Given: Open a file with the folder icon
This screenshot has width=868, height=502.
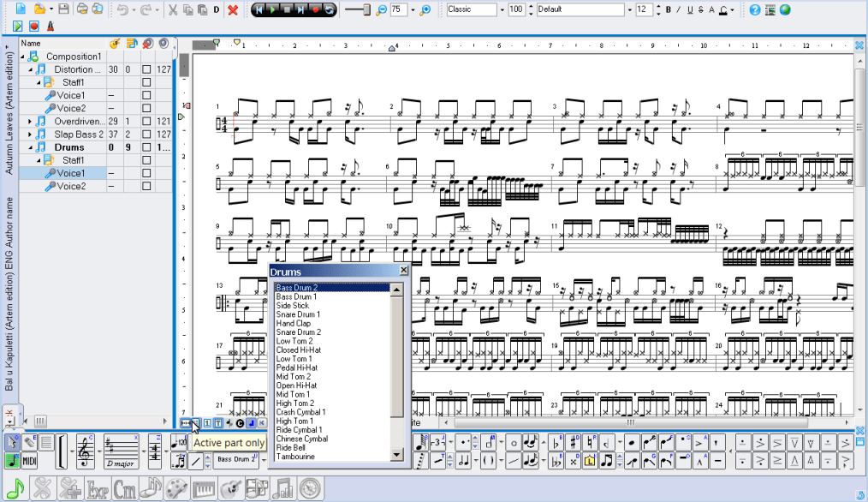Looking at the screenshot, I should [x=39, y=9].
